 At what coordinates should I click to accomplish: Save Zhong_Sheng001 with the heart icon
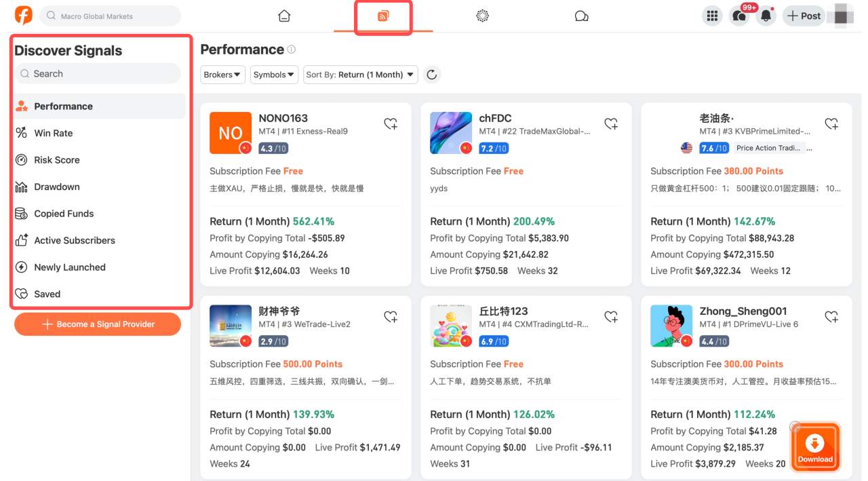pos(831,317)
